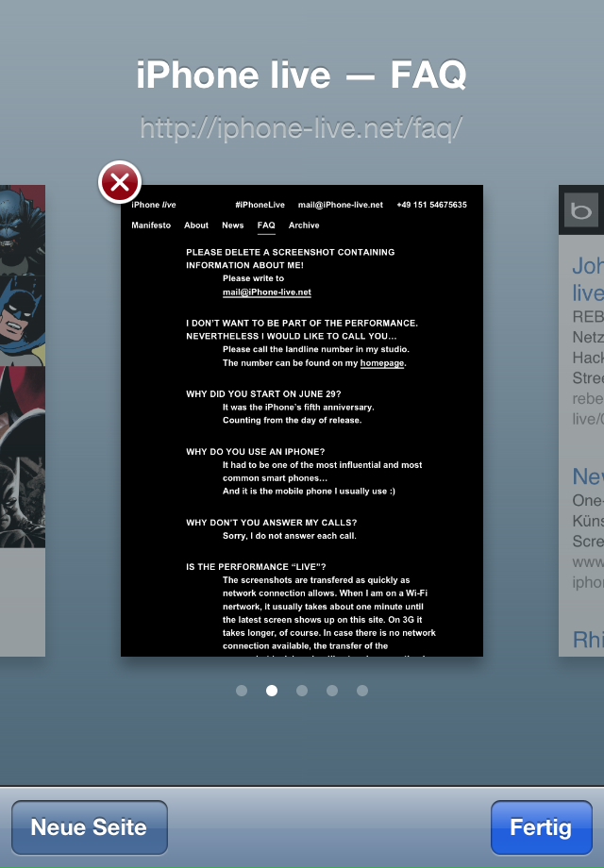This screenshot has width=604, height=868.
Task: Select the fifth page indicator dot
Action: click(362, 691)
